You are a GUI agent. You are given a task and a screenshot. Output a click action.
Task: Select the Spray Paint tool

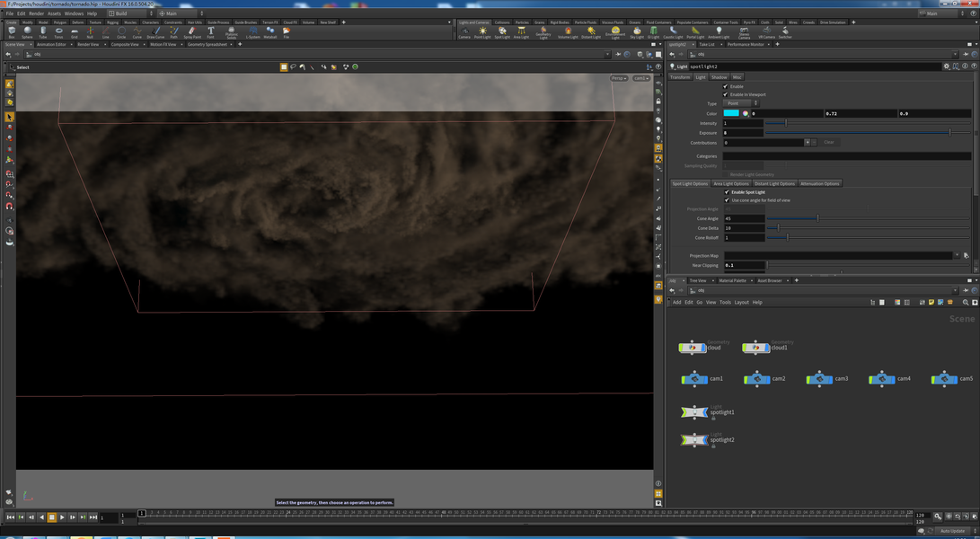192,31
